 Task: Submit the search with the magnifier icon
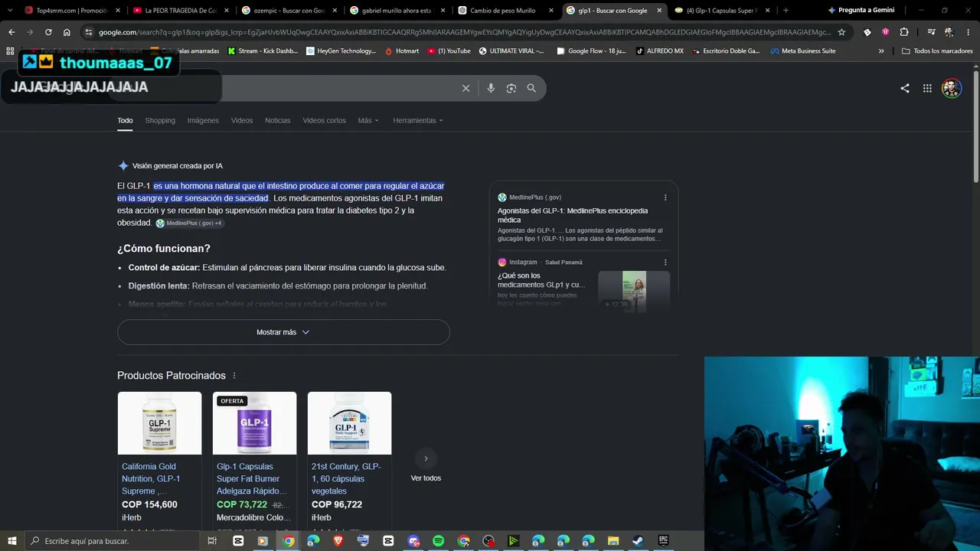(531, 88)
